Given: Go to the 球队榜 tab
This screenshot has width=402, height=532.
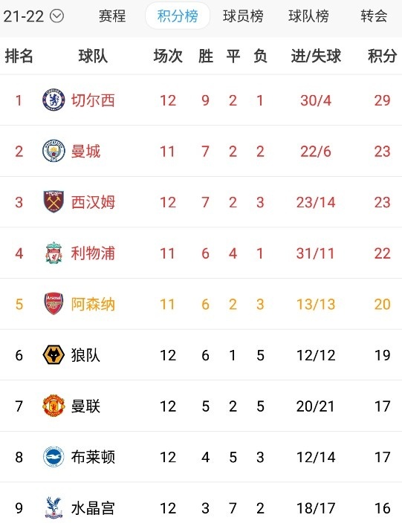Looking at the screenshot, I should point(308,16).
